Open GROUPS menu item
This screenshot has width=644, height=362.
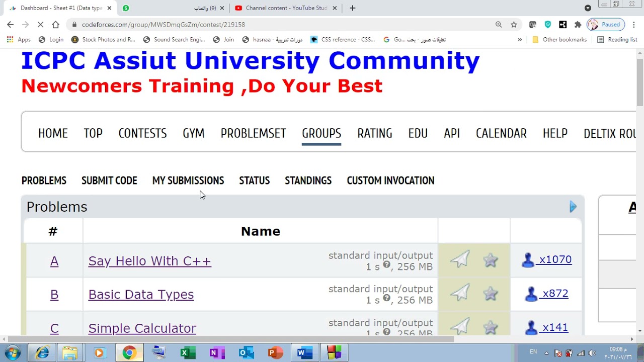[x=321, y=133]
